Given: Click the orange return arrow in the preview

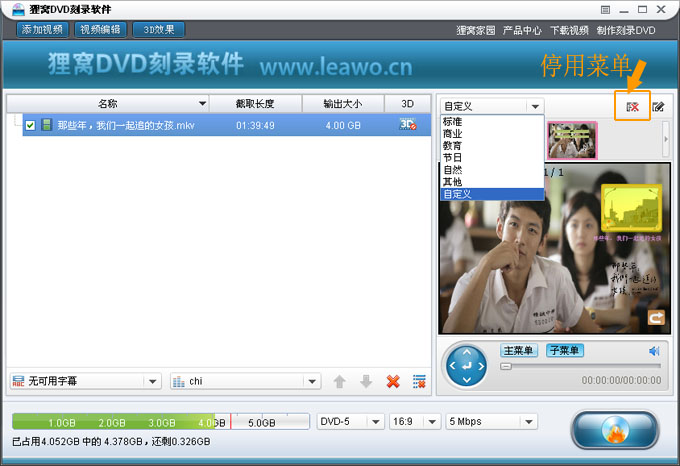Looking at the screenshot, I should tap(656, 318).
